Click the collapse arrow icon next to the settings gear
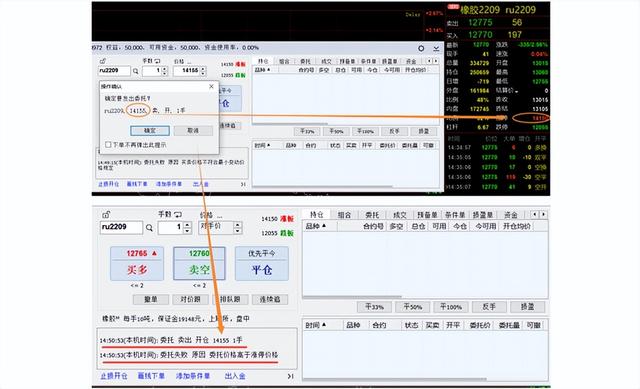This screenshot has width=640, height=389. (x=436, y=48)
